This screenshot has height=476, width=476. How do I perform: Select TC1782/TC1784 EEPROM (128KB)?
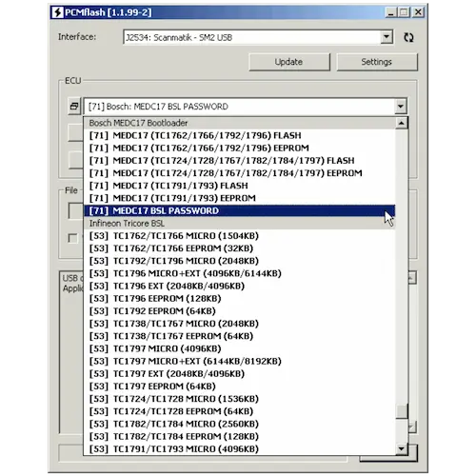click(x=239, y=436)
